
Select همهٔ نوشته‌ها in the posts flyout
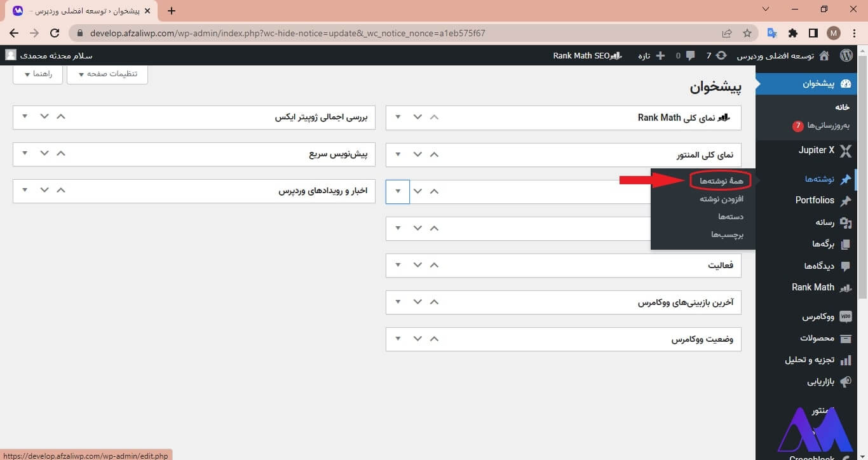721,181
